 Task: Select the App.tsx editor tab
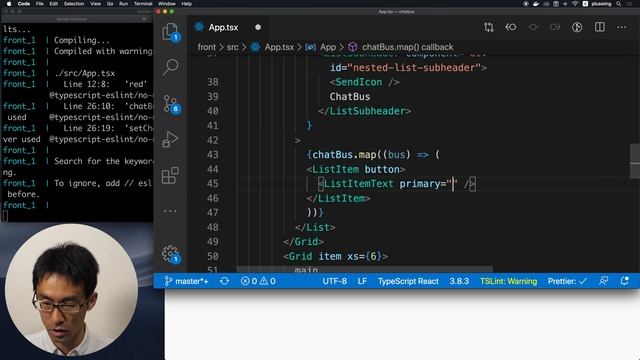point(223,27)
